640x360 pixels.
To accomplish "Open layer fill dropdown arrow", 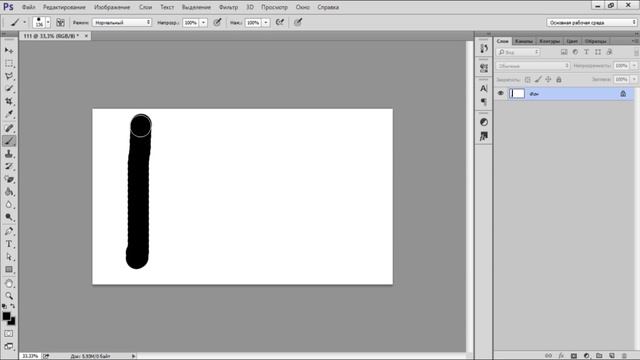I will pyautogui.click(x=634, y=79).
